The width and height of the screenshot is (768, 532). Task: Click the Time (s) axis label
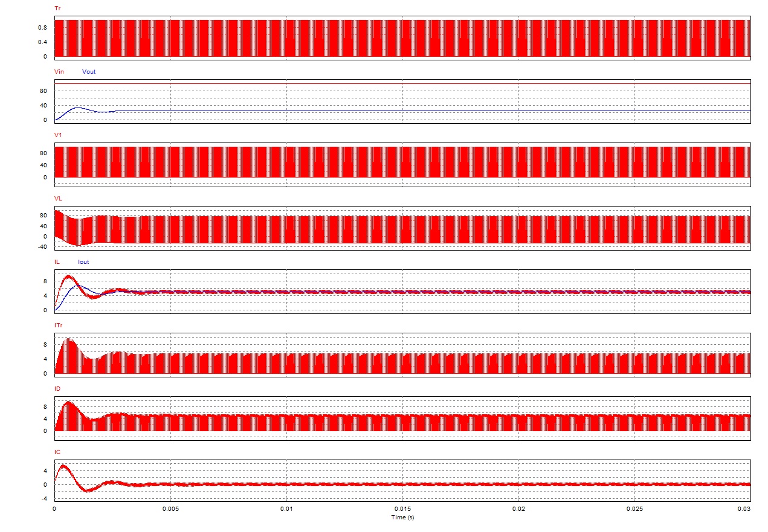(402, 518)
